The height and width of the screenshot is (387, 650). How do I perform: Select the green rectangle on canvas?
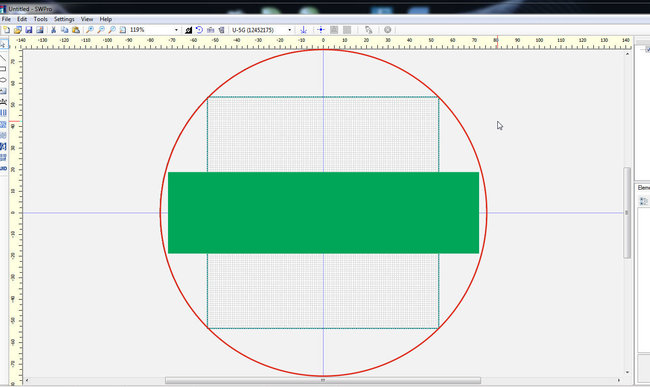[x=323, y=213]
